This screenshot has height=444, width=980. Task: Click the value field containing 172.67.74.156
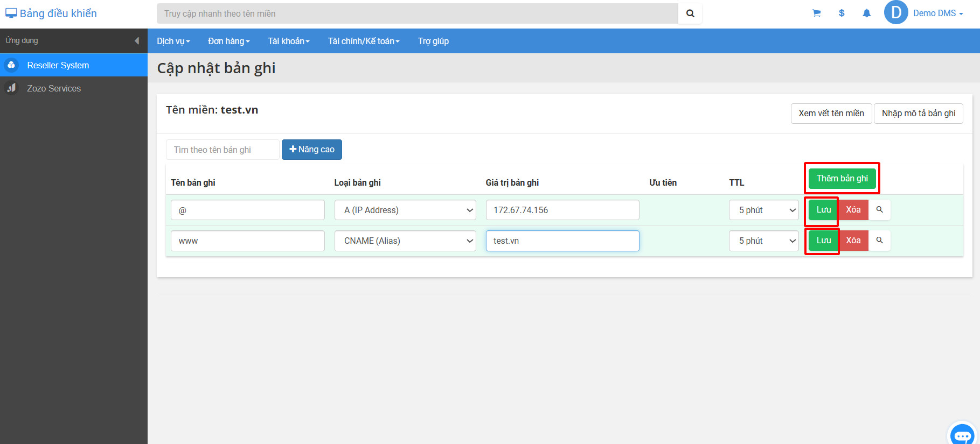pos(562,210)
